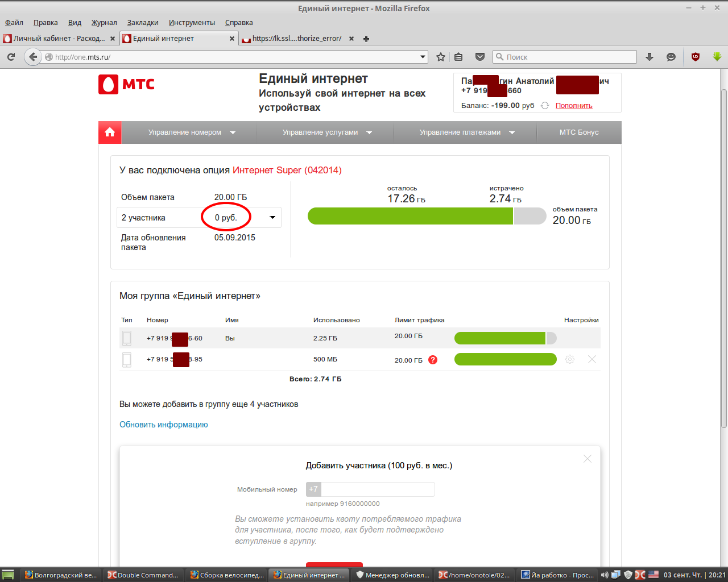Click the traffic bar for the 'Вы' row
This screenshot has width=728, height=582.
(x=505, y=338)
